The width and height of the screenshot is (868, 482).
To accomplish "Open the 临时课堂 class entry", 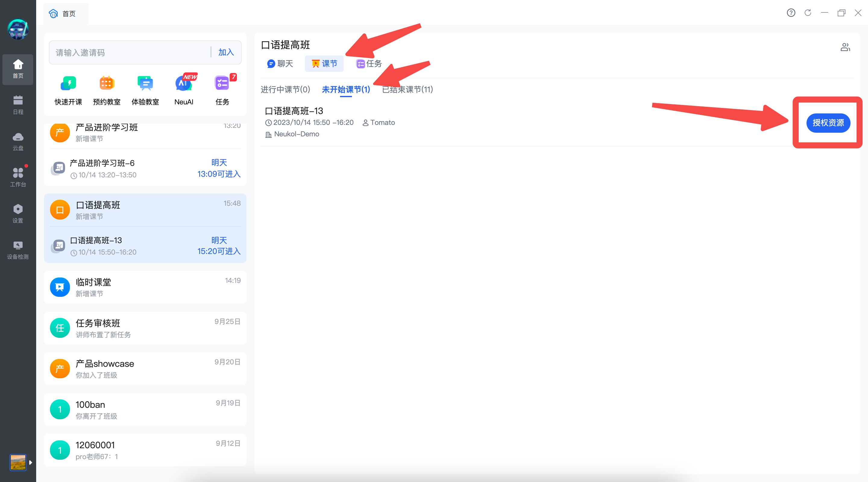I will [x=145, y=287].
